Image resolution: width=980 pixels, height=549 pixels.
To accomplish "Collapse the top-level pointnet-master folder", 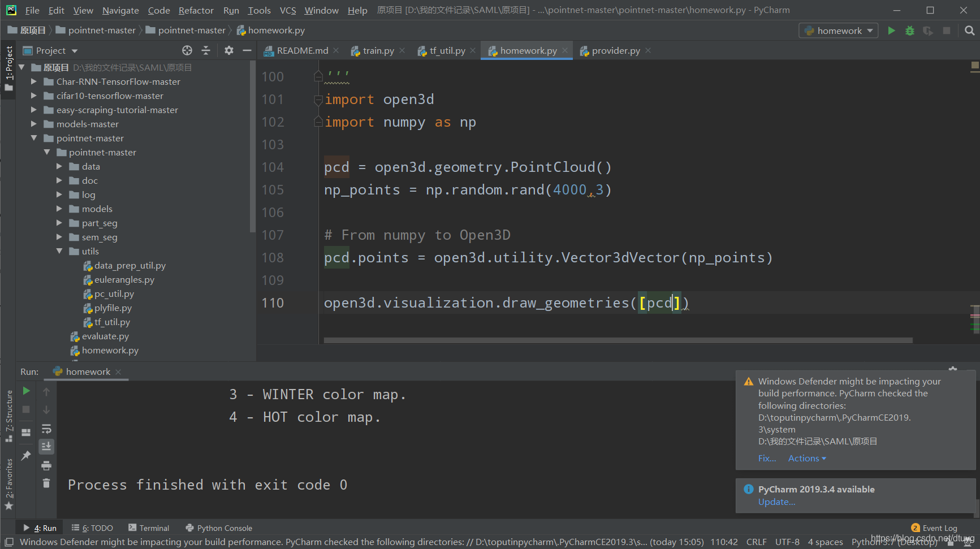I will (x=33, y=138).
